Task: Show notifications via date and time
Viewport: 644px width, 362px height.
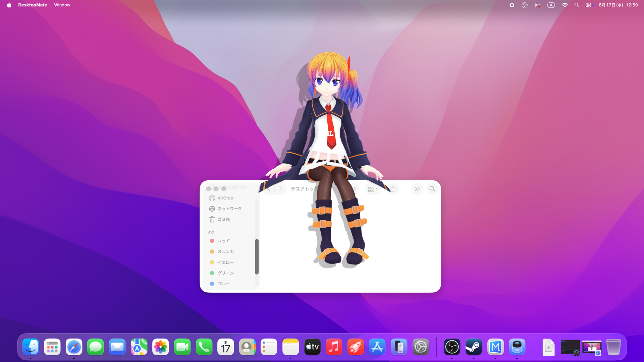Action: [x=618, y=5]
